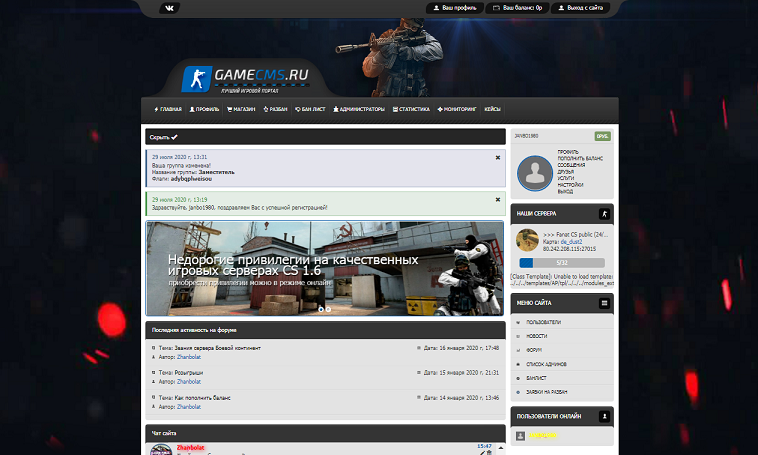Click the user icon beside Пользователи онлайн
This screenshot has width=758, height=455.
pos(603,415)
